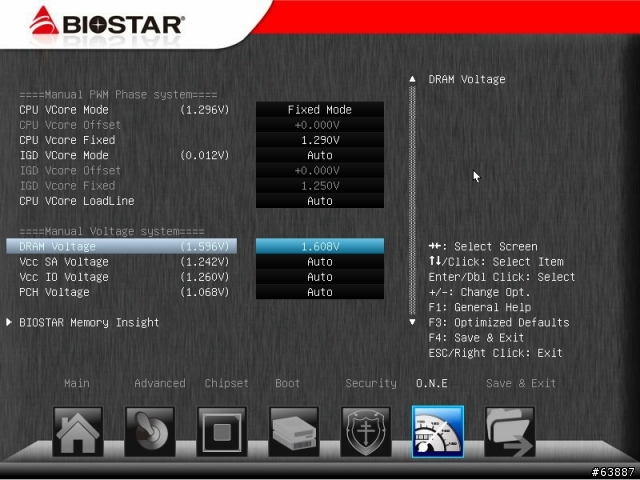Open Vcc SA Voltage Auto dropdown
This screenshot has height=480, width=640.
[320, 262]
